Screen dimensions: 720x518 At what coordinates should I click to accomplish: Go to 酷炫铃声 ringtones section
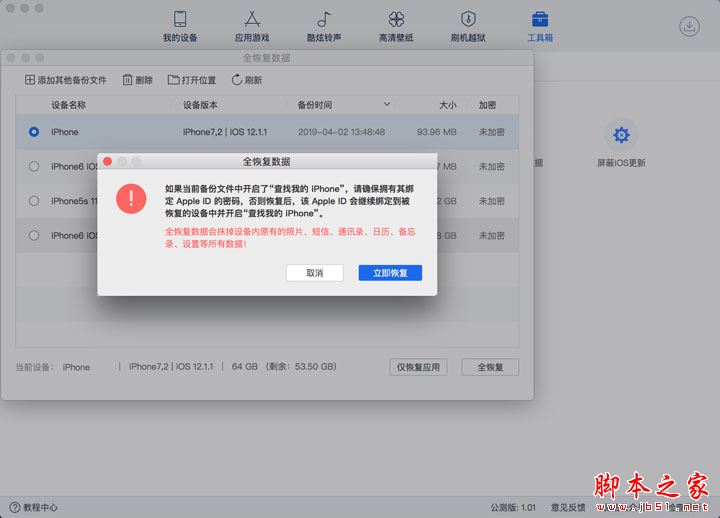click(x=323, y=26)
